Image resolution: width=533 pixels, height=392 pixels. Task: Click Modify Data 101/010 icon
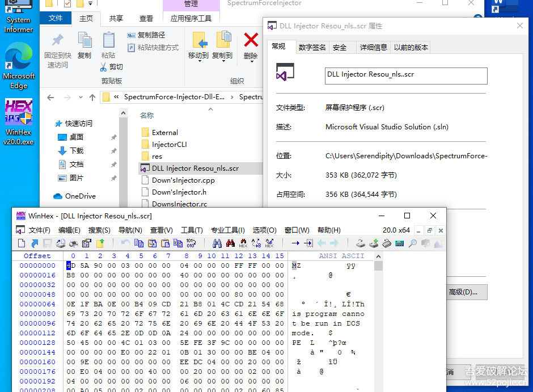[x=191, y=243]
